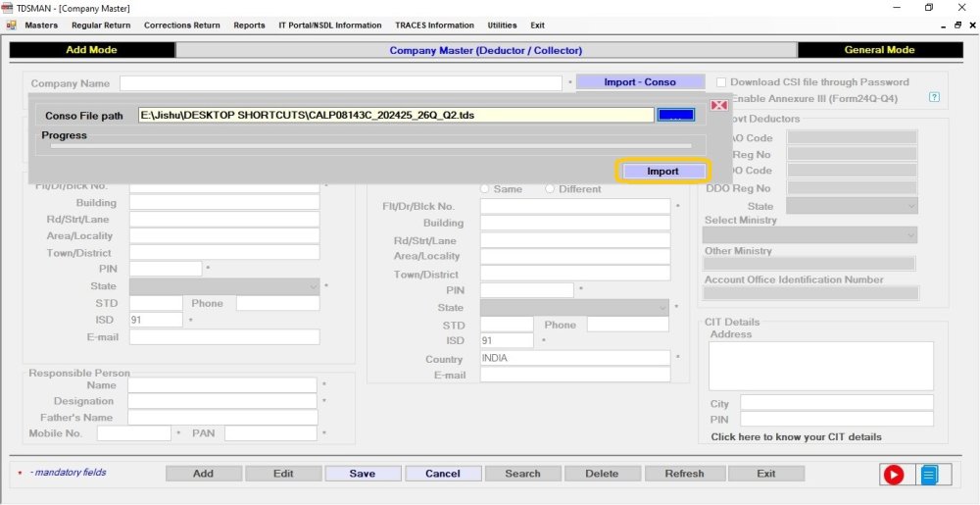Open the Select Ministry dropdown

click(x=810, y=235)
